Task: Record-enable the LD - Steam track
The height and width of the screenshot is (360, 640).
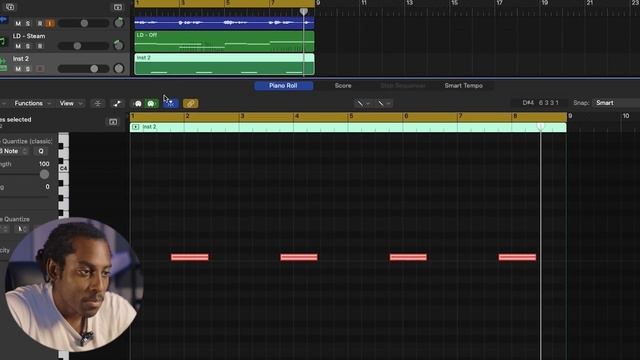Action: (x=40, y=46)
